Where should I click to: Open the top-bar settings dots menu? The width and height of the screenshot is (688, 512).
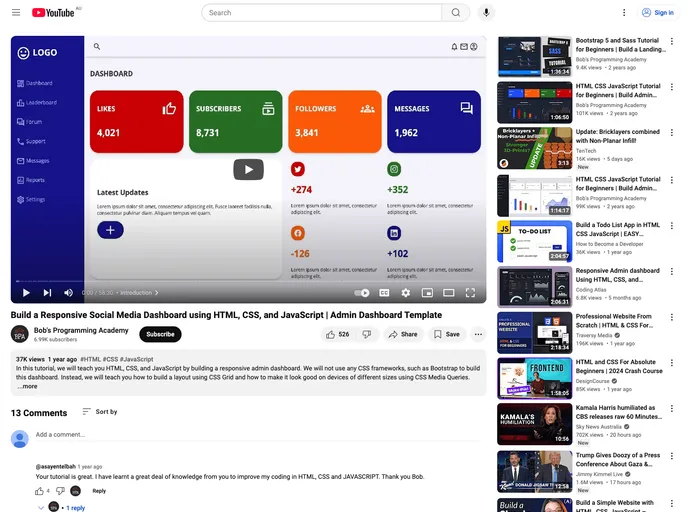(624, 13)
